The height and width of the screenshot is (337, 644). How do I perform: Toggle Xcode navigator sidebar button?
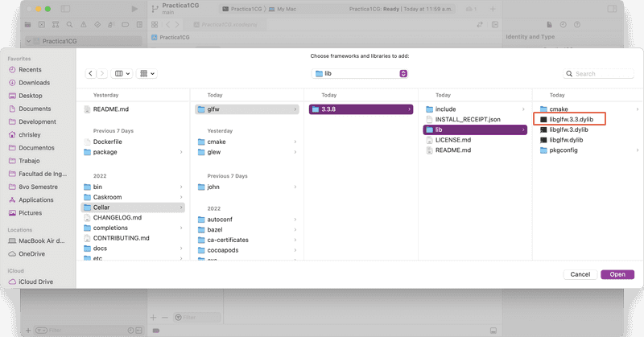click(66, 9)
